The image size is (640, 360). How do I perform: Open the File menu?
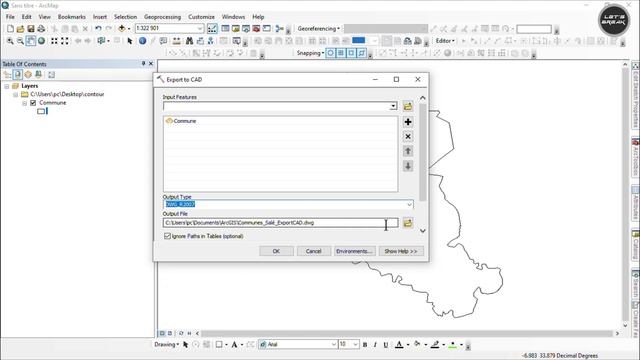coord(10,17)
